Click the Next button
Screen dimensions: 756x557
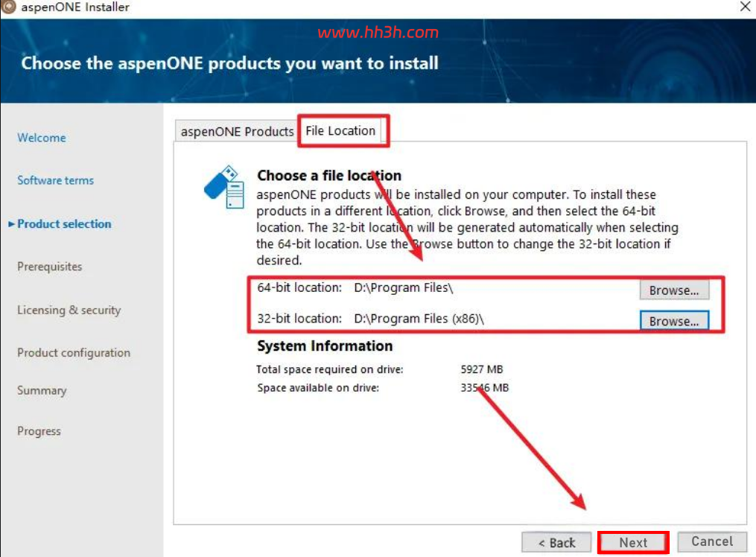click(633, 543)
